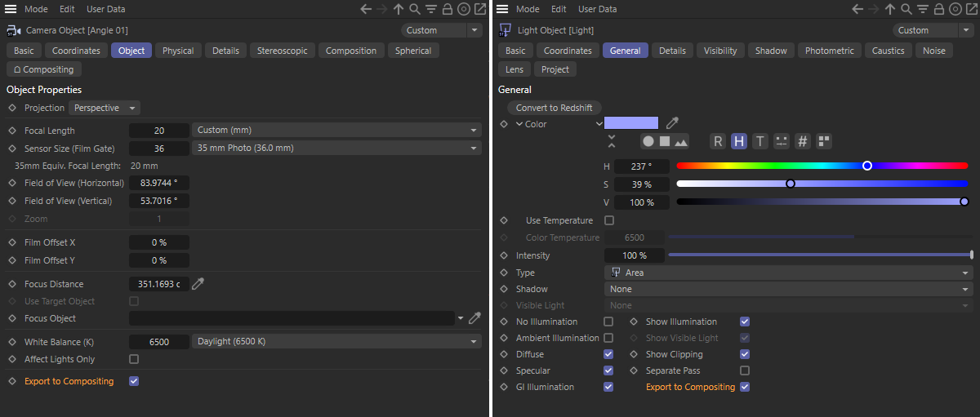Uncheck Specular checkbox
The height and width of the screenshot is (417, 980).
coord(608,370)
